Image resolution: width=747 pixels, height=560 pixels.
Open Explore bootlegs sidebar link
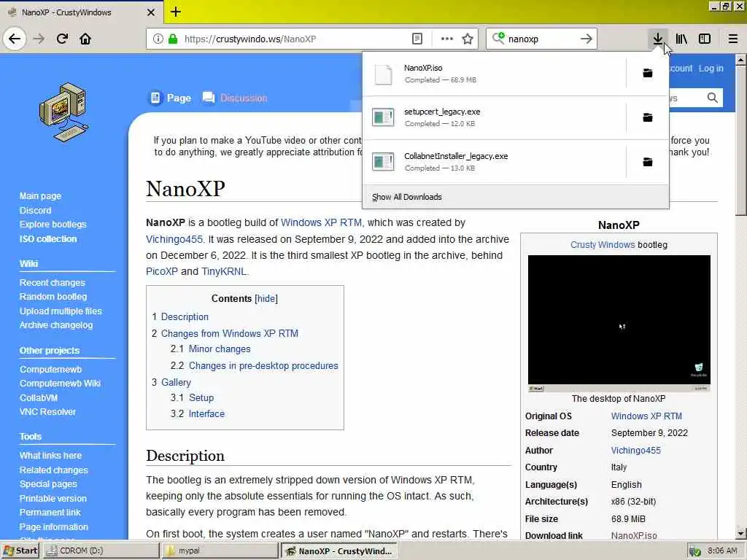[x=53, y=225]
